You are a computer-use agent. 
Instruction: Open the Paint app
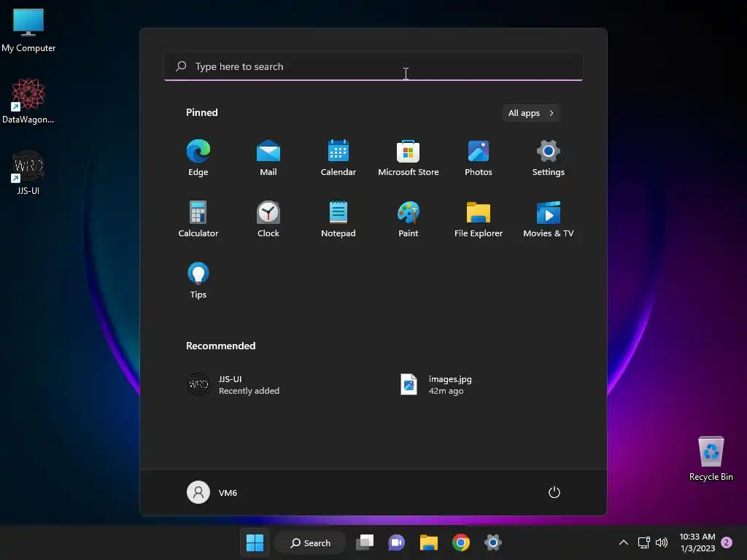tap(409, 219)
